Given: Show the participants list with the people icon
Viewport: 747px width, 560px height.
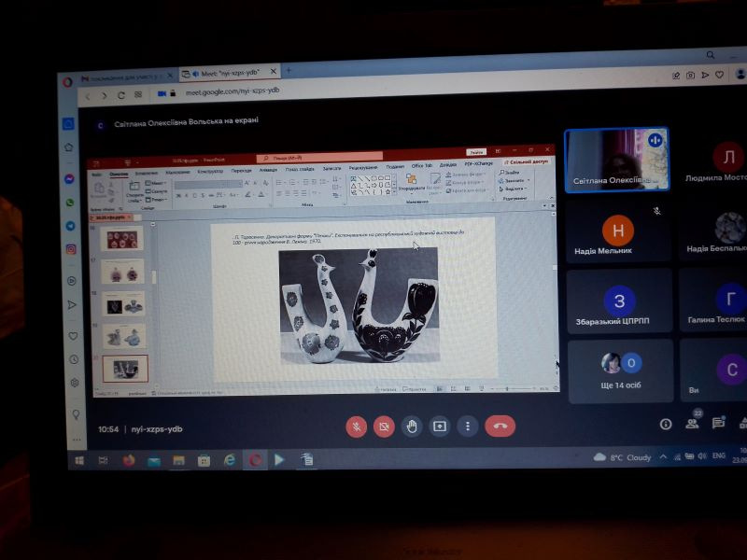Looking at the screenshot, I should 692,424.
